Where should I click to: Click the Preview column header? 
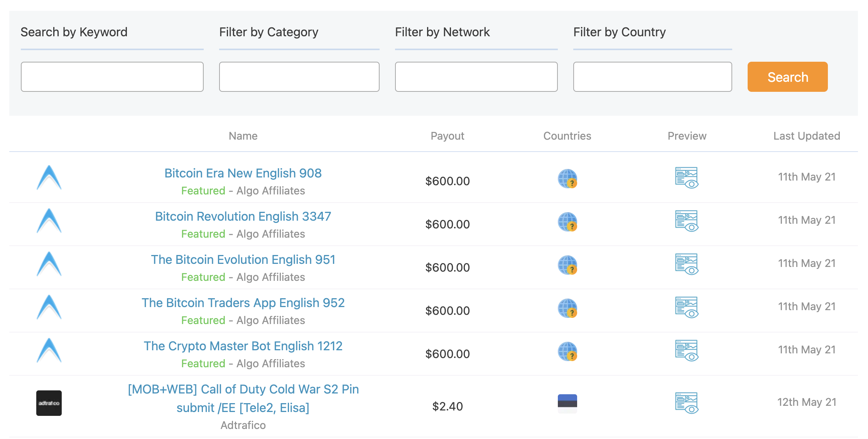pyautogui.click(x=687, y=136)
